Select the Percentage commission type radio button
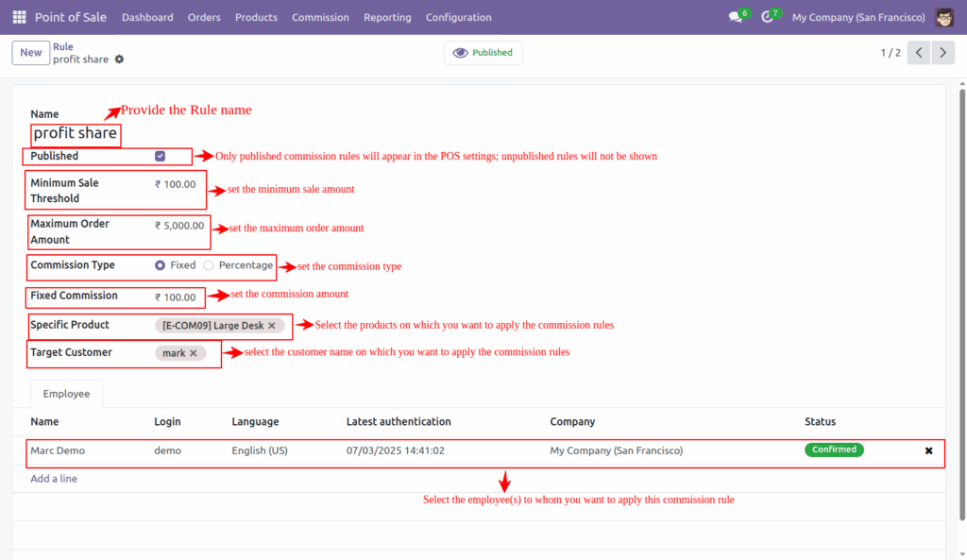 (x=208, y=265)
